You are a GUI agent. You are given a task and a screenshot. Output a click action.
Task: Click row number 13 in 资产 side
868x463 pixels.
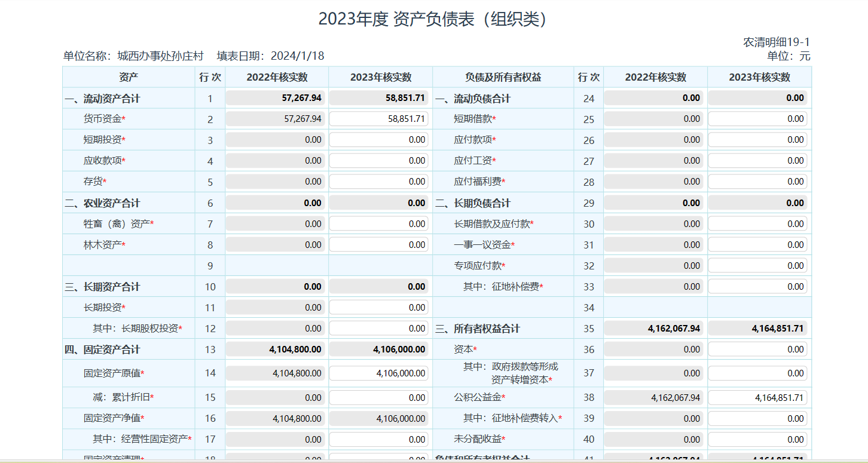[x=210, y=349]
